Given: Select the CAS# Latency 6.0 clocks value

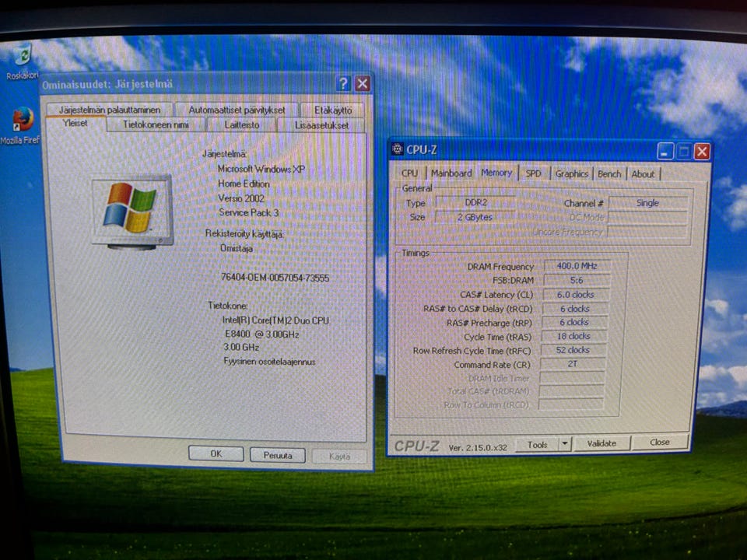Looking at the screenshot, I should point(576,294).
